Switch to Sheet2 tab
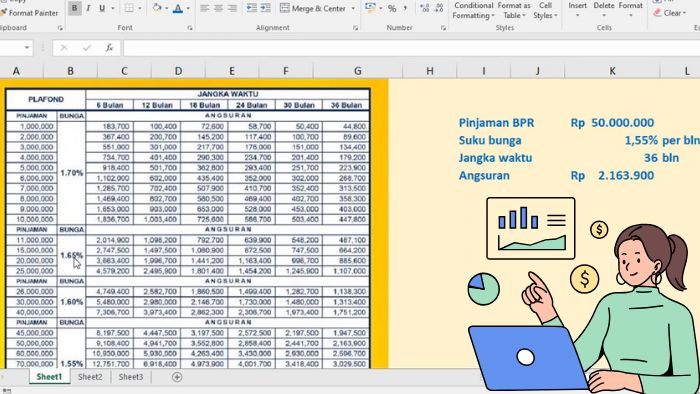This screenshot has height=394, width=700. click(x=90, y=377)
